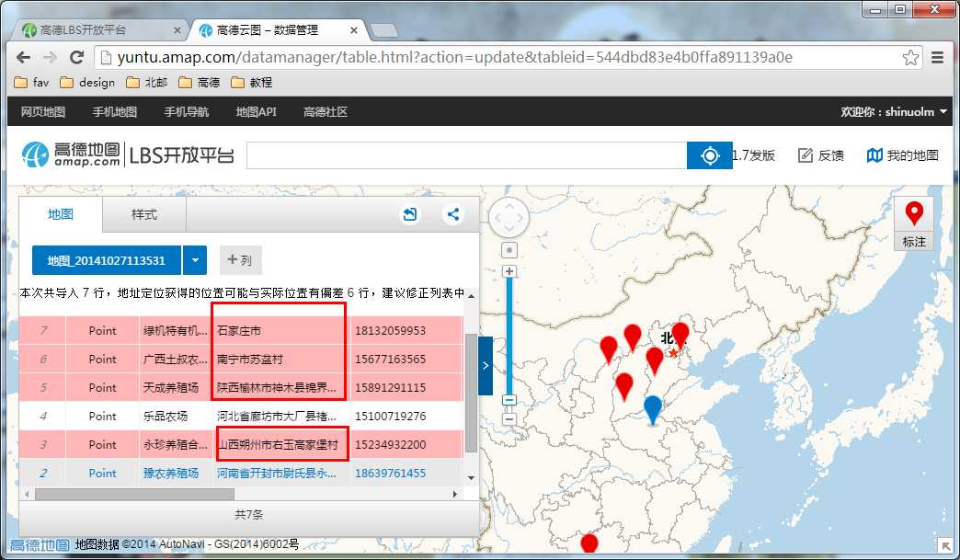Viewport: 960px width, 560px height.
Task: Bookmark this page with the star icon
Action: tap(910, 58)
